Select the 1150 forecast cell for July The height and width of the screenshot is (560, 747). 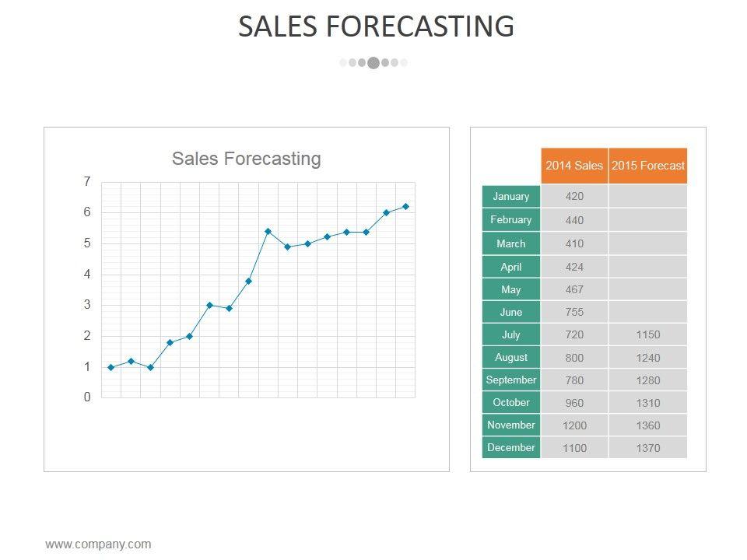point(647,335)
